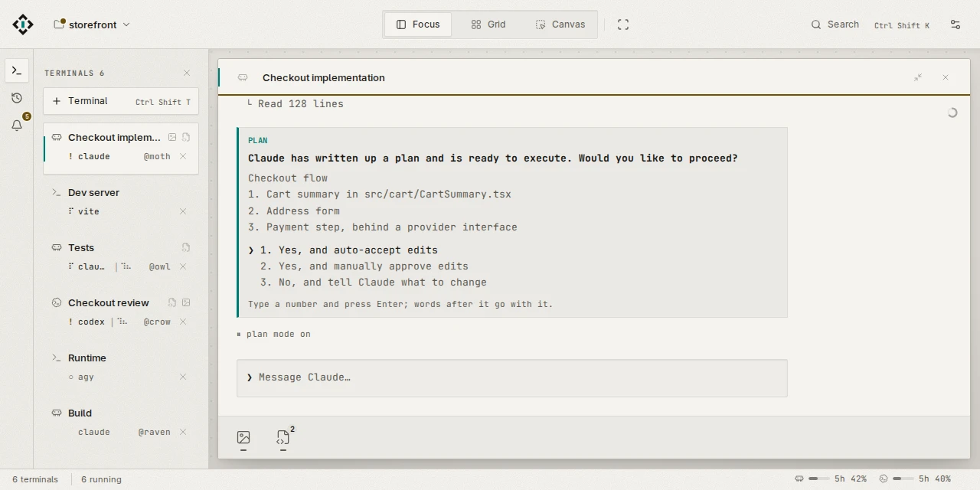
Task: Click the @moth agent tag
Action: tap(157, 156)
